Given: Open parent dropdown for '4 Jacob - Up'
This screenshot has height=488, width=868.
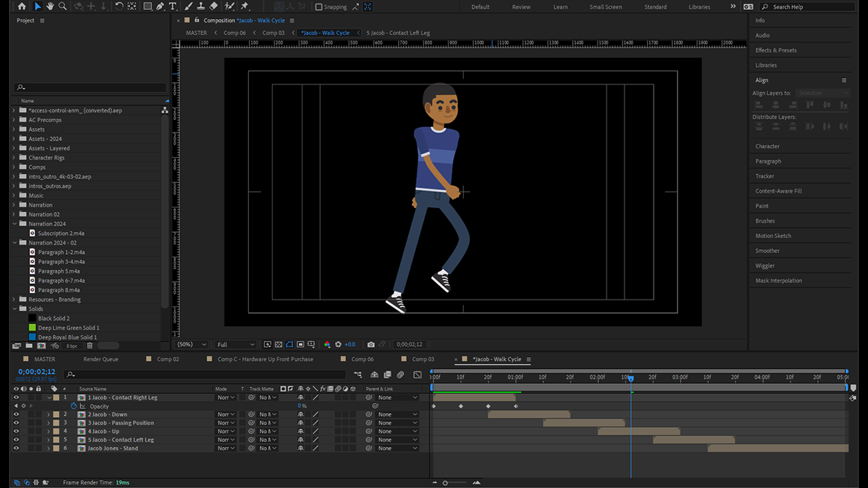Looking at the screenshot, I should click(397, 431).
